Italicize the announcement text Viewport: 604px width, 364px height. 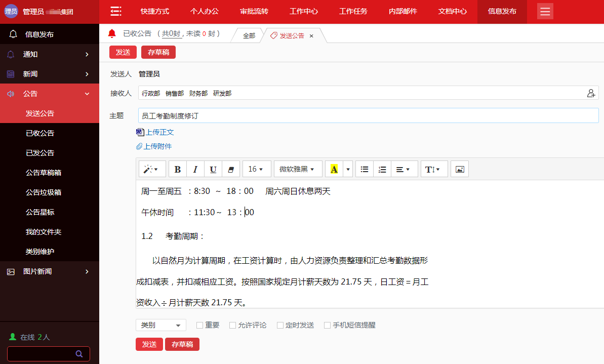point(195,169)
